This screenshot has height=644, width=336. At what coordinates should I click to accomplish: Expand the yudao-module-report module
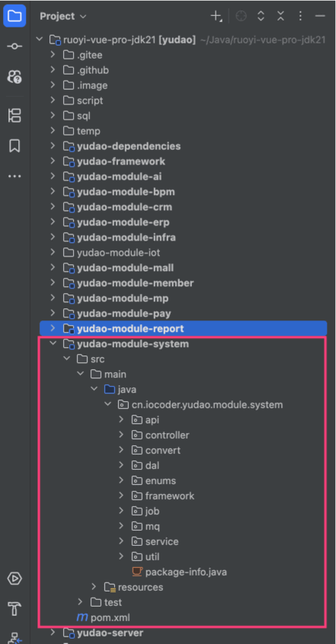coord(53,328)
